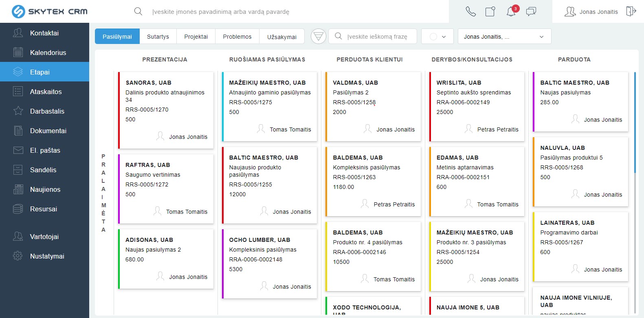The image size is (644, 318).
Task: Open the MAŽEIKIŲ MAESTRO Atnaujinto gaminio card
Action: coord(269,107)
